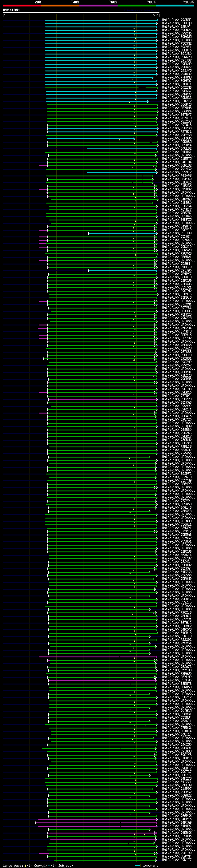Screen dimensions: 197x868
Task: Click hit label UniRef100_Q5U234
Action: (x=177, y=328)
